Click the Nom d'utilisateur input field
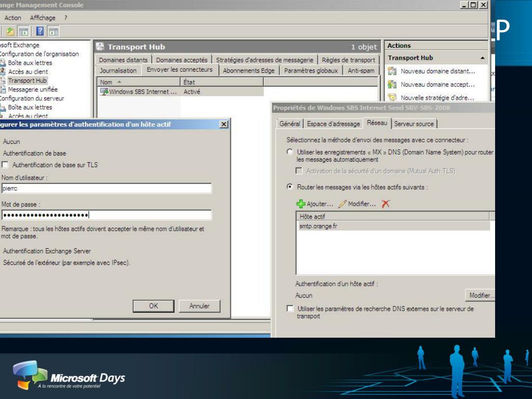 106,188
